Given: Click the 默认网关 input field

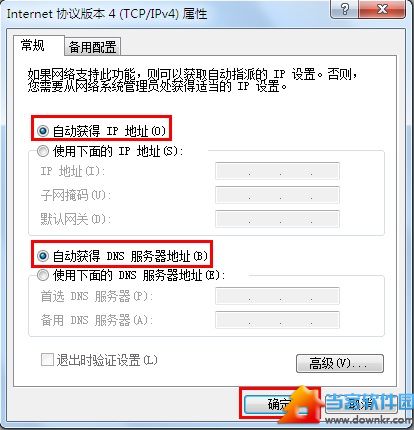Looking at the screenshot, I should coord(277,219).
